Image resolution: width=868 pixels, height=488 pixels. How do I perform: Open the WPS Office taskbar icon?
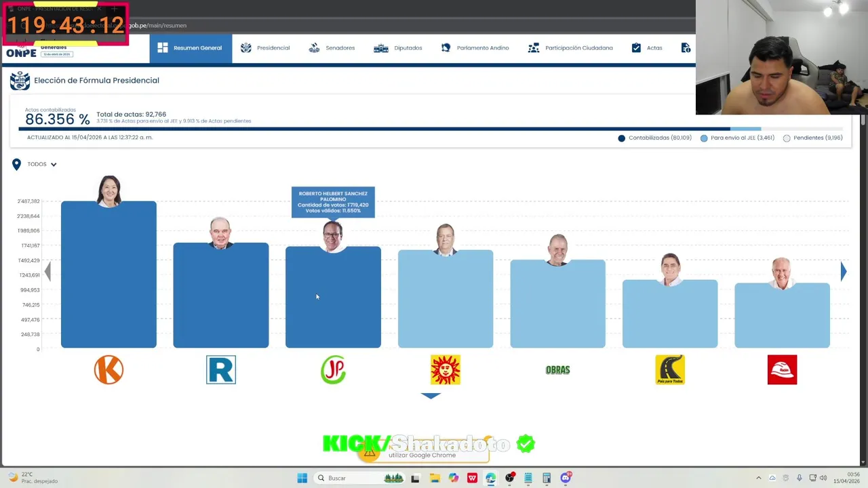point(472,478)
